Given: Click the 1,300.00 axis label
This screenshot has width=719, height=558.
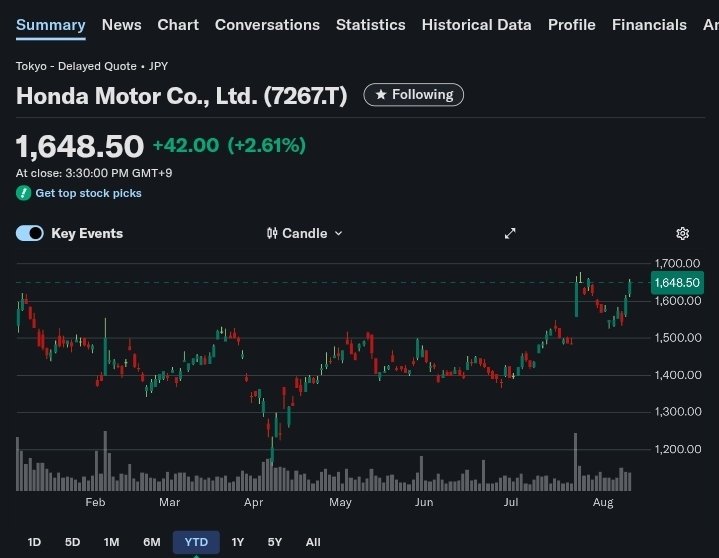Looking at the screenshot, I should 678,412.
